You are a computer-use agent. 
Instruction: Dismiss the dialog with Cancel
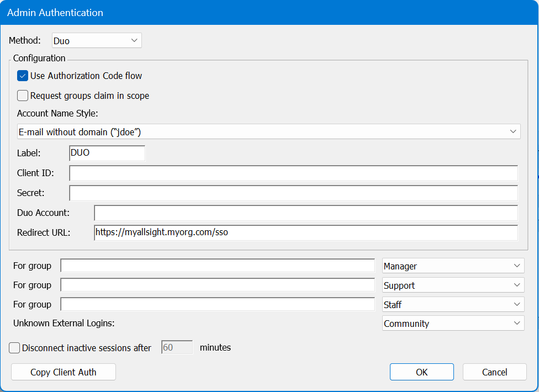tap(494, 372)
